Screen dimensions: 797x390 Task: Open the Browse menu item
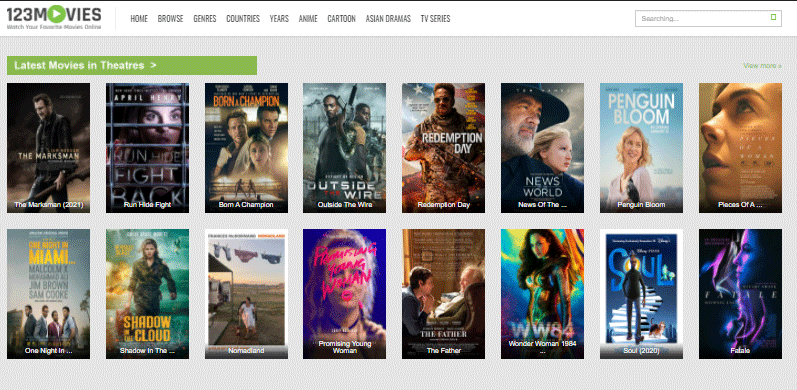click(x=170, y=19)
